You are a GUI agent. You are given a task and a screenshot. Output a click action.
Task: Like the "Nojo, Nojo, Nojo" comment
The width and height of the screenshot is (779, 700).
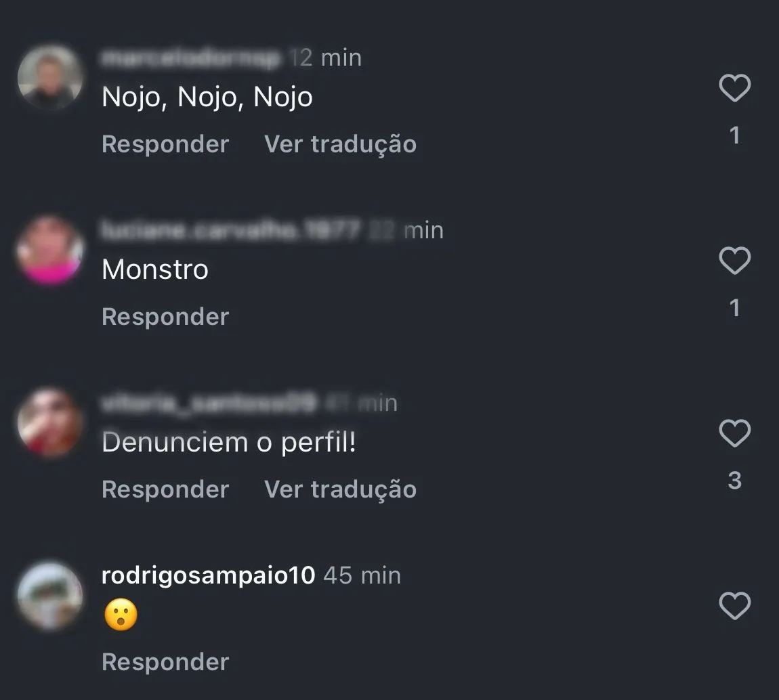pyautogui.click(x=735, y=88)
